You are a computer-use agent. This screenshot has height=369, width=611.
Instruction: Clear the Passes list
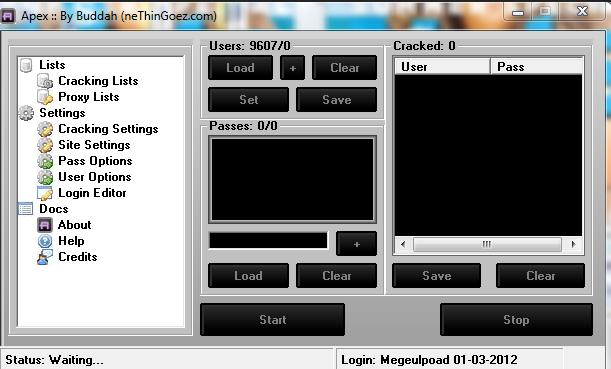(x=337, y=276)
